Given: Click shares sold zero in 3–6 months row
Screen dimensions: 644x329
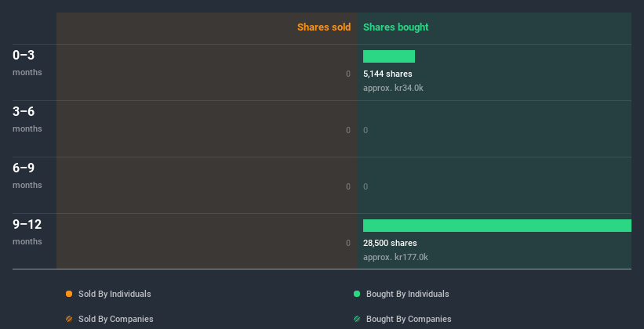Looking at the screenshot, I should (x=348, y=131).
